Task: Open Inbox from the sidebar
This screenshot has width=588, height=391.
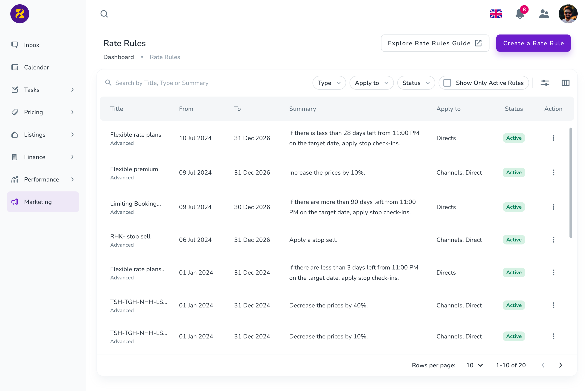Action: click(x=32, y=45)
